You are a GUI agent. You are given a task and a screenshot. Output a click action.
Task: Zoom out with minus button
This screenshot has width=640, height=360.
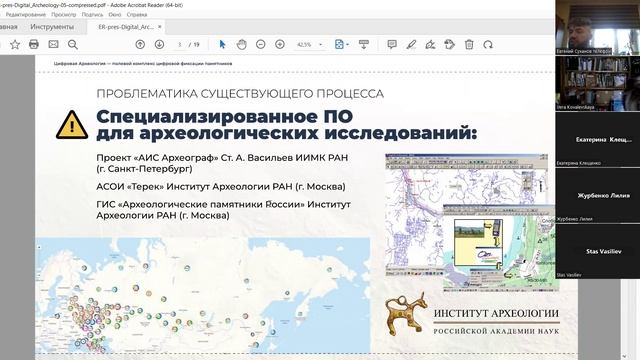coord(260,44)
